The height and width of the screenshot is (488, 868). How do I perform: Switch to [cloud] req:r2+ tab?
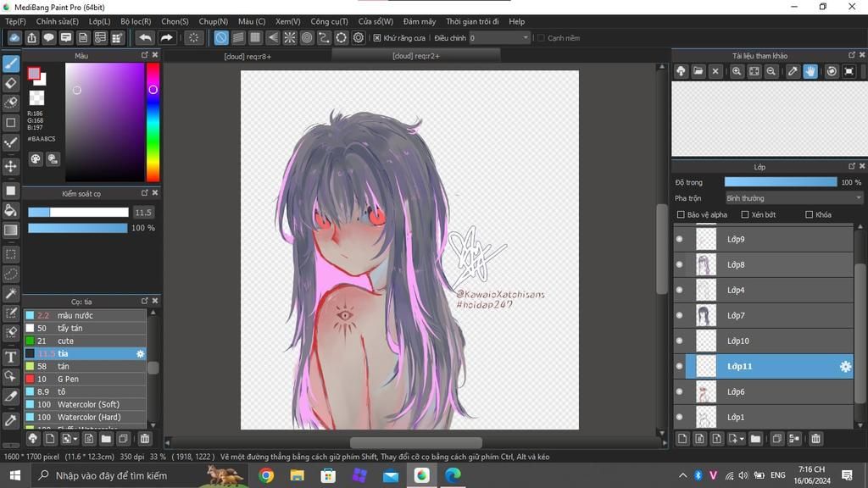(416, 56)
